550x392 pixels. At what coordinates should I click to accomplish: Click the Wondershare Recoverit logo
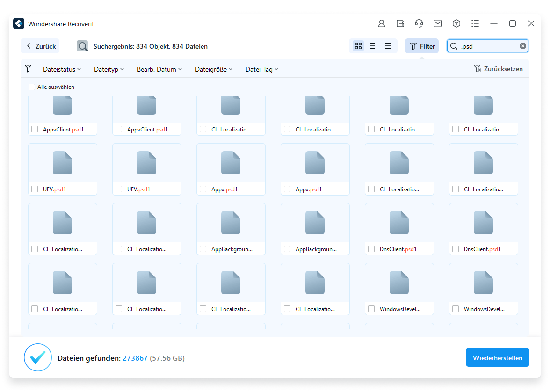click(x=19, y=23)
